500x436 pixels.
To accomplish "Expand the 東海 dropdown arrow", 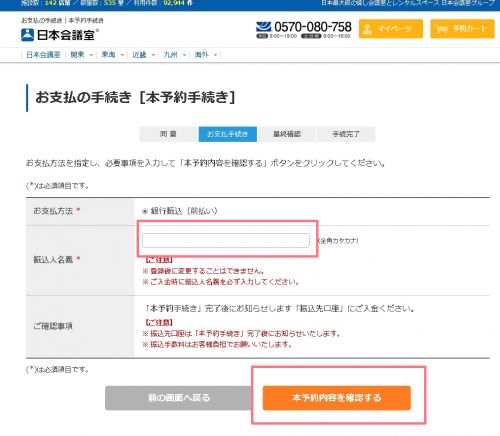I will 122,55.
